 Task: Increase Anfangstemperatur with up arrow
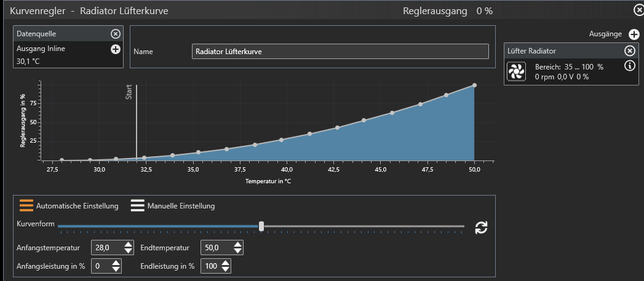(129, 245)
